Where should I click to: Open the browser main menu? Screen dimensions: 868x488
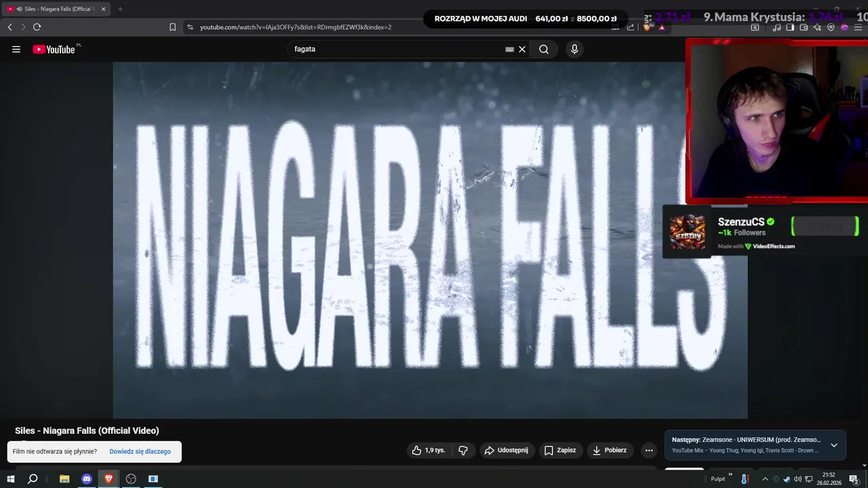pos(859,27)
